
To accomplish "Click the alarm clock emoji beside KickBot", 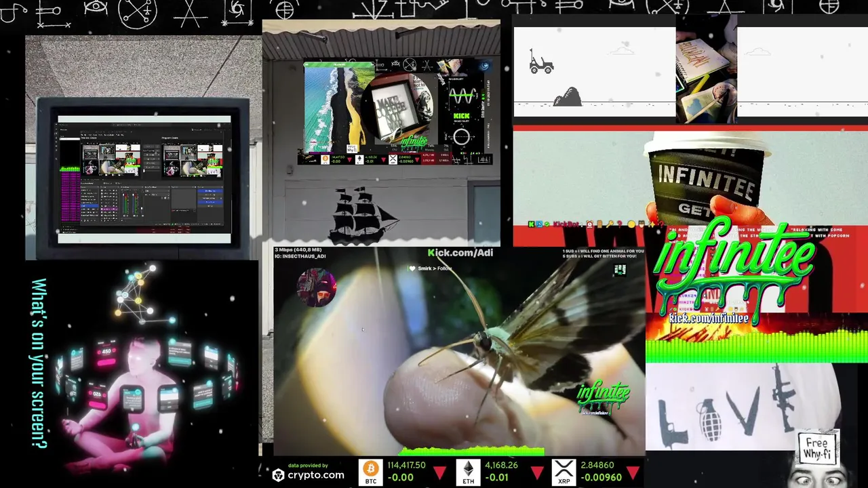I will coord(590,224).
